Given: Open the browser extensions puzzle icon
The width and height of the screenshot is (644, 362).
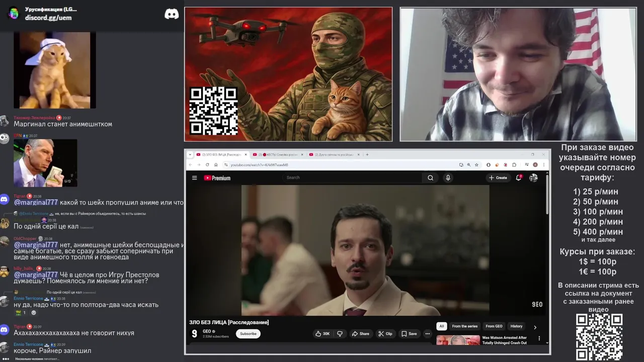Looking at the screenshot, I should (x=514, y=165).
